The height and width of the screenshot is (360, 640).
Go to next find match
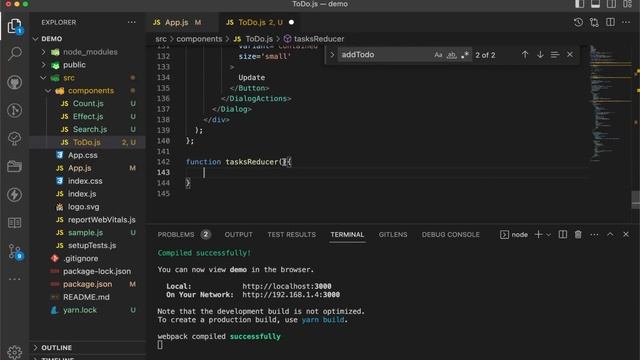(540, 55)
